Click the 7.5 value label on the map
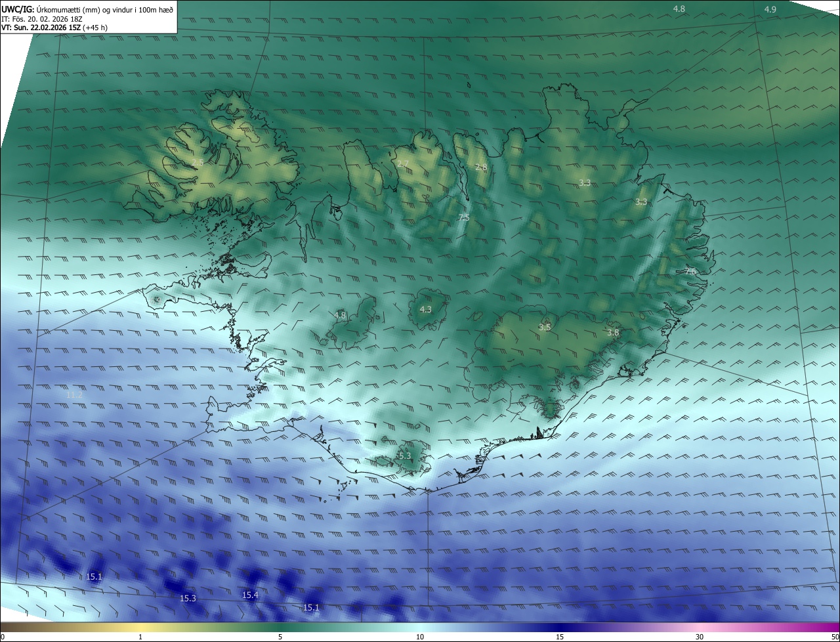 click(464, 217)
